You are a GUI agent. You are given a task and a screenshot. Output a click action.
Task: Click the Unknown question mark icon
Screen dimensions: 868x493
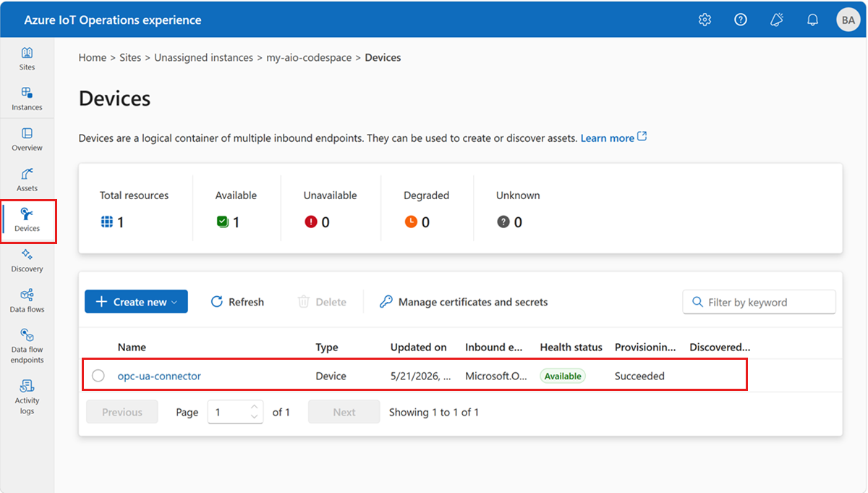tap(503, 222)
